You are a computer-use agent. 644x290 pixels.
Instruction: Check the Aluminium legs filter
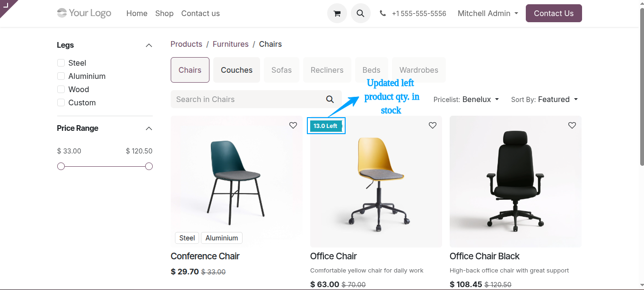click(61, 76)
